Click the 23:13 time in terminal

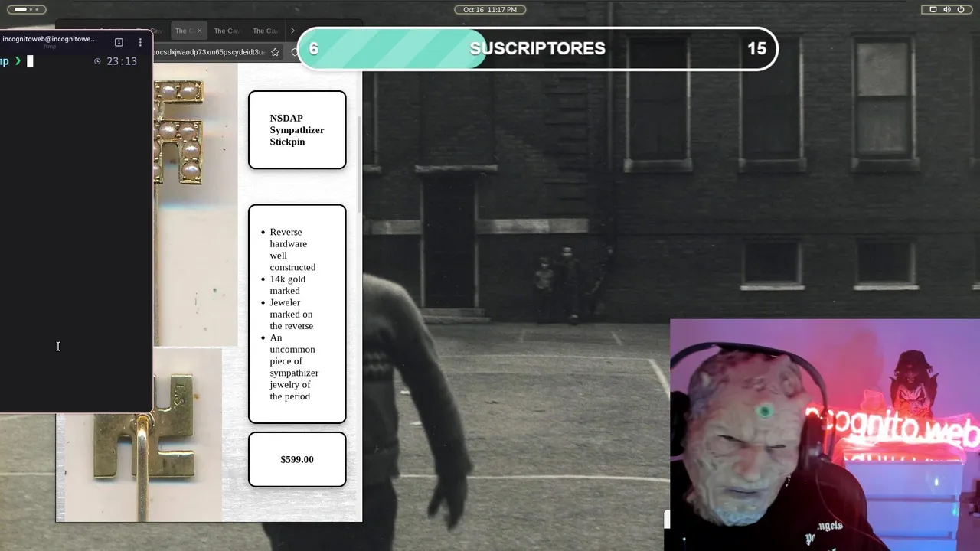(122, 61)
